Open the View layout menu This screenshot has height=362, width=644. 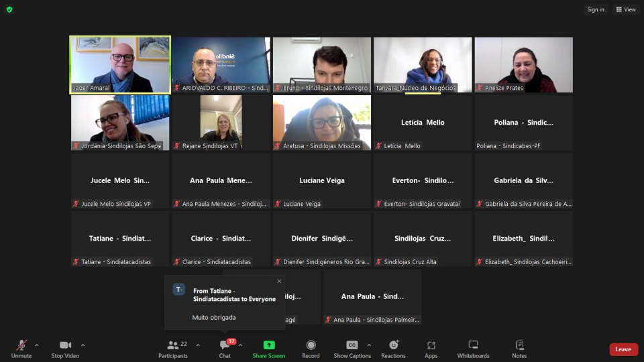tap(626, 9)
